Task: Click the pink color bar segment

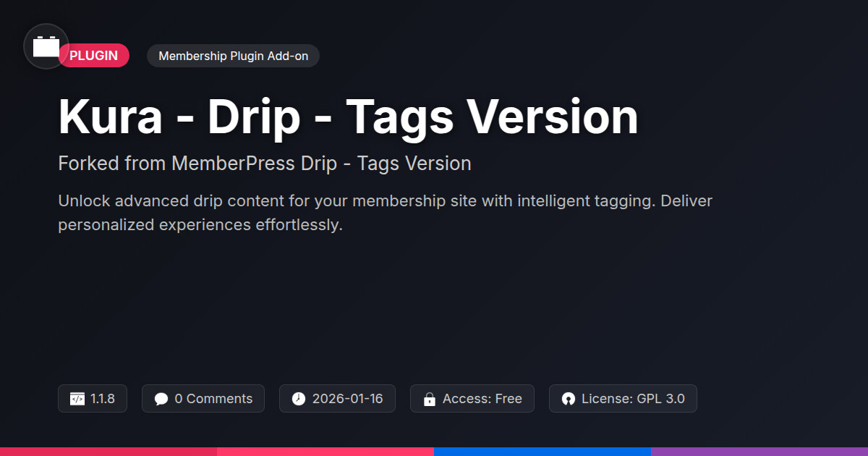Action: click(x=325, y=452)
